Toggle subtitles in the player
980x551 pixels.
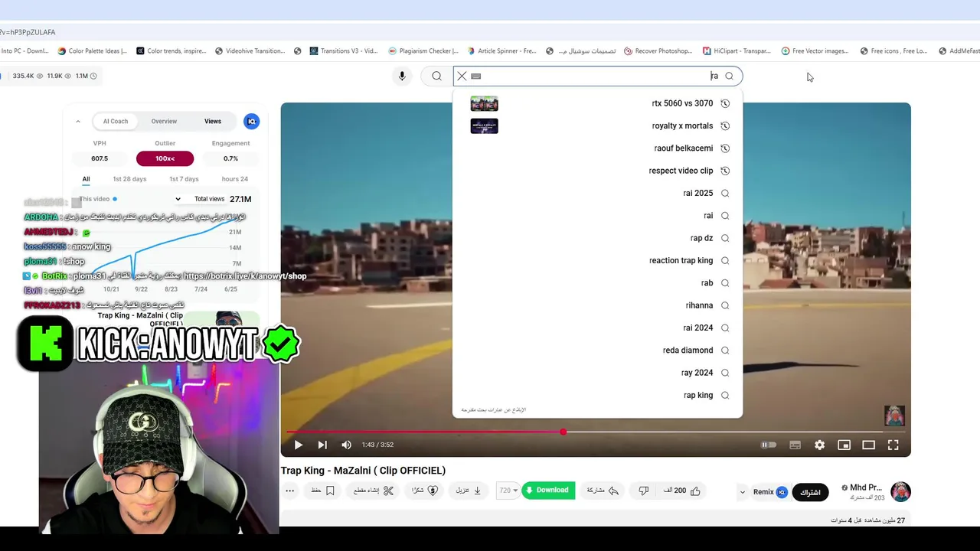click(x=795, y=445)
